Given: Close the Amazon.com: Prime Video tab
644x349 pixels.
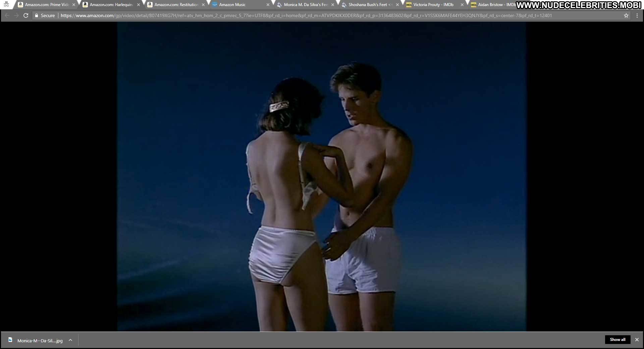Looking at the screenshot, I should 74,5.
